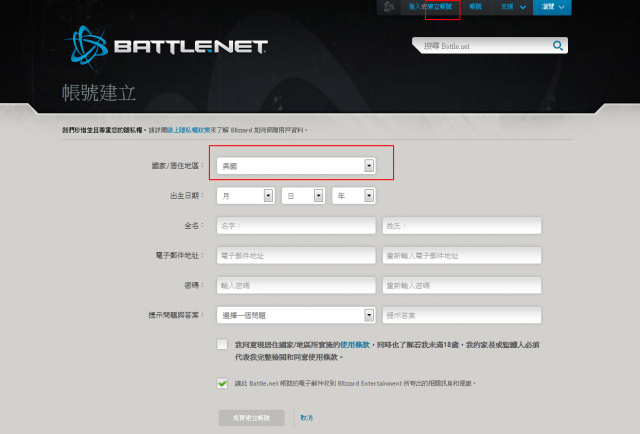Click 登入 link in top navigation
The width and height of the screenshot is (640, 434).
[x=416, y=7]
